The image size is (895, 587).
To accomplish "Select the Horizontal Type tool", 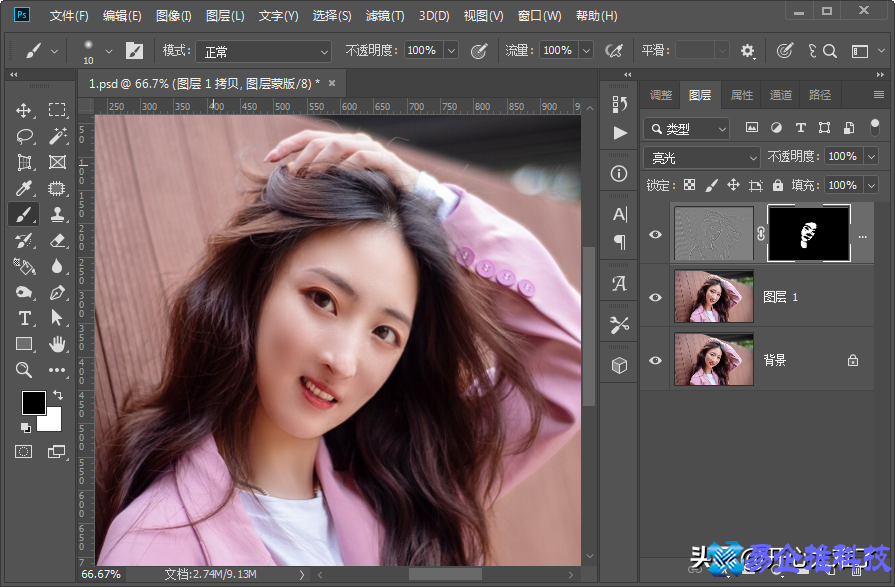I will [24, 318].
